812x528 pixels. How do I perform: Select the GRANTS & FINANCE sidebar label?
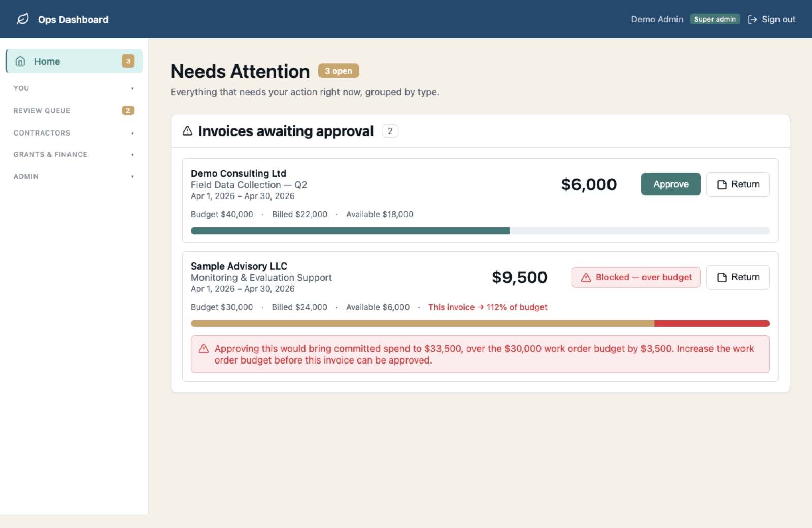(50, 155)
